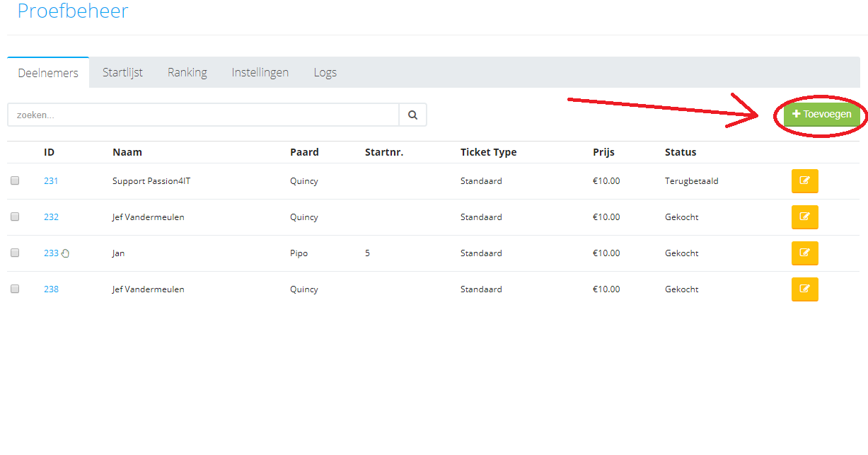
Task: Click the search magnifier icon button
Action: tap(413, 115)
